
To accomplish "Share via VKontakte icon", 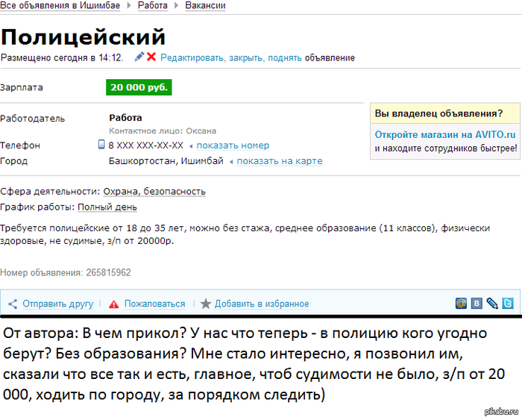I will [477, 303].
